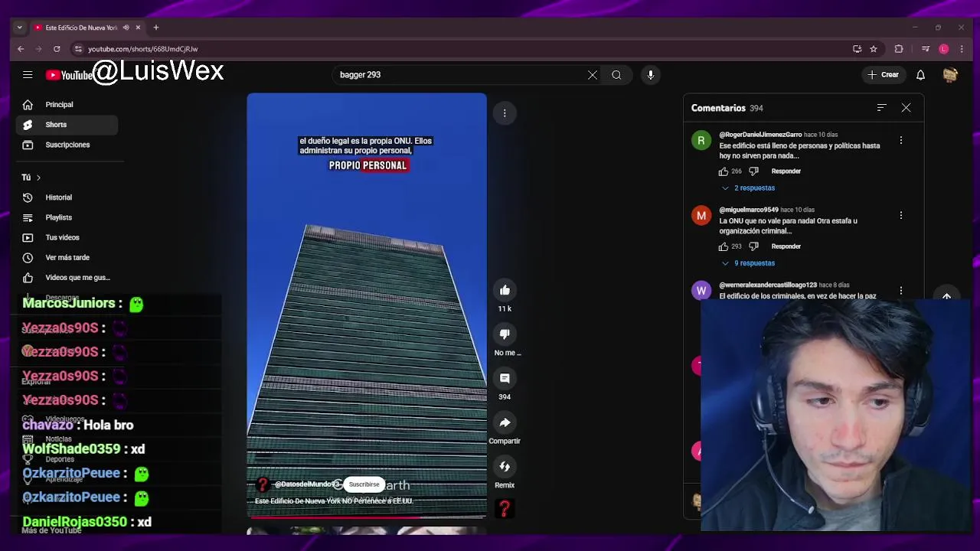Share the Short via Compartir icon
Viewport: 980px width, 551px height.
tap(505, 422)
